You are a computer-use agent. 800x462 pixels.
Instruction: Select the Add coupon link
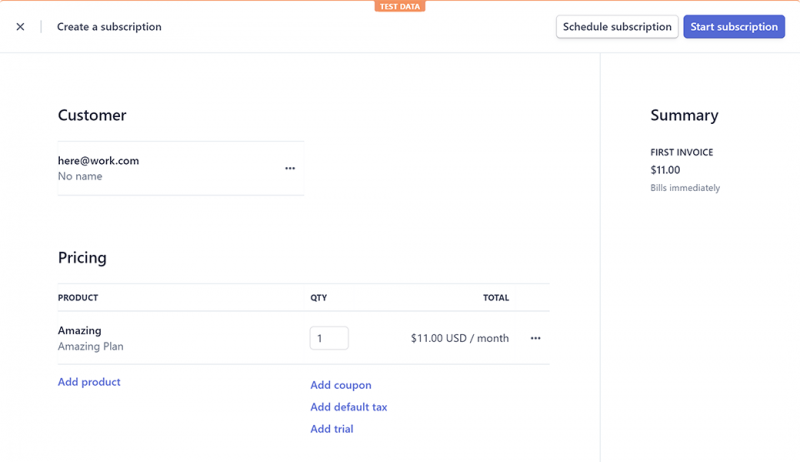click(340, 385)
